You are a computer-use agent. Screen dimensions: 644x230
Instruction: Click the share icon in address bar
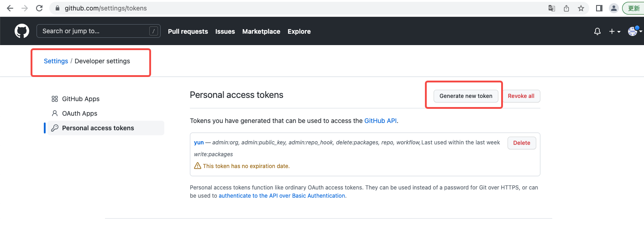pyautogui.click(x=566, y=8)
